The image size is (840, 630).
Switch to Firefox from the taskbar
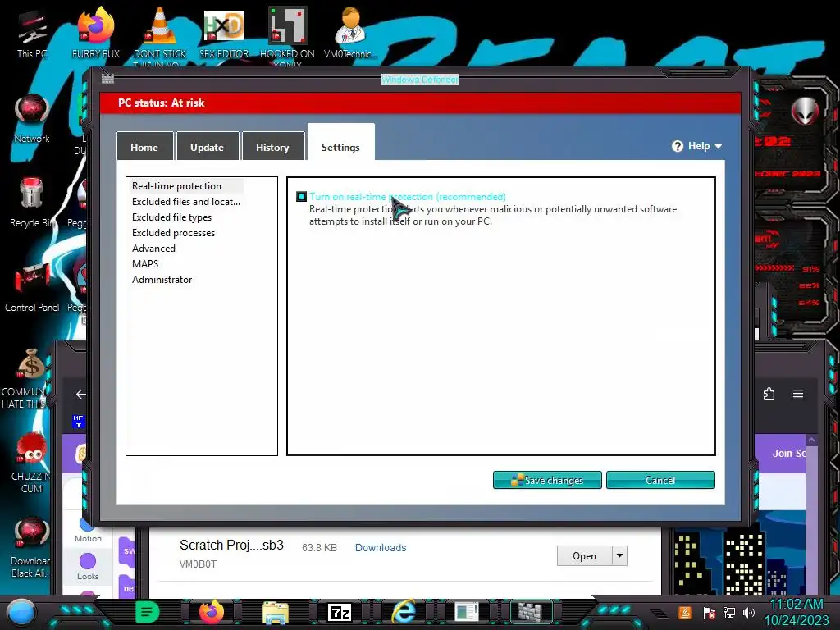(x=212, y=612)
